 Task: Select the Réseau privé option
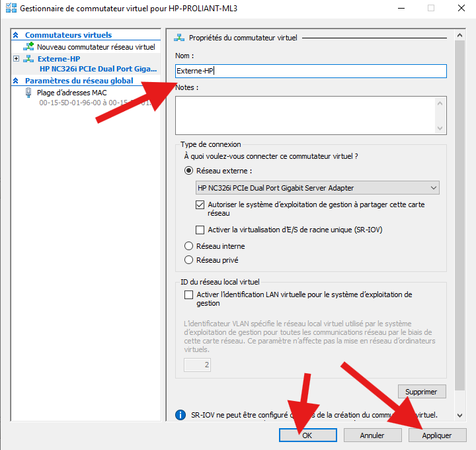click(x=189, y=260)
